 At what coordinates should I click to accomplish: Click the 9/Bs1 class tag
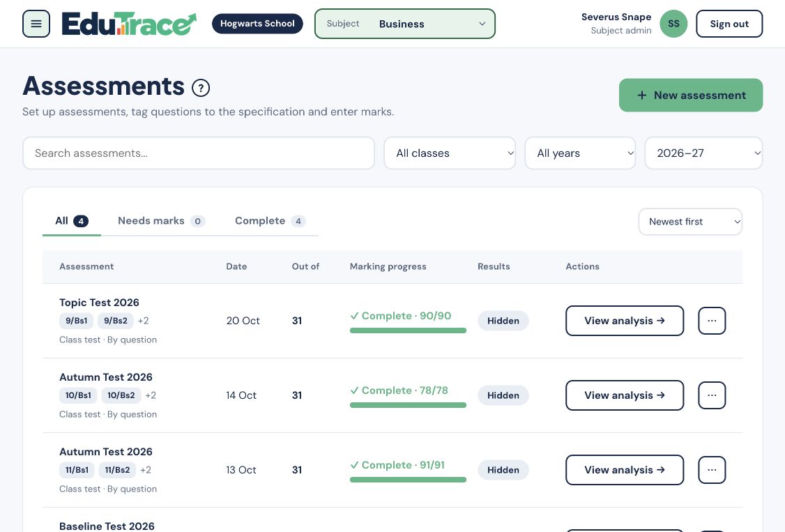(77, 321)
